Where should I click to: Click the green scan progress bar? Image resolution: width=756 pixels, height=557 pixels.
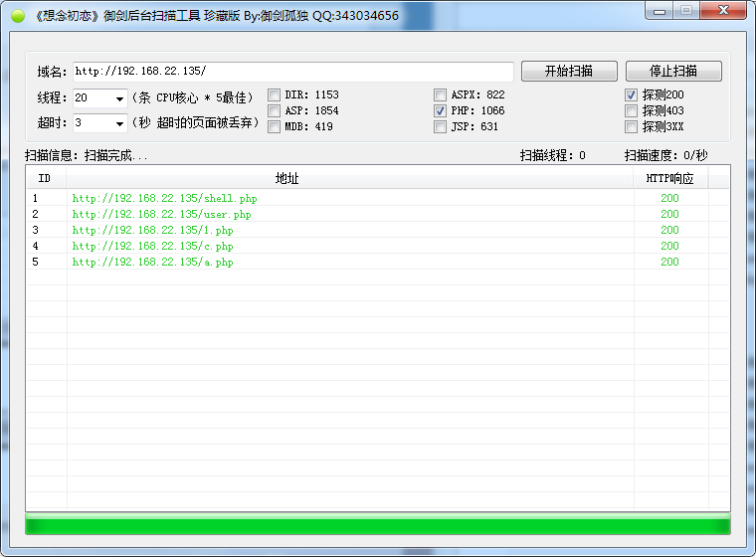coord(378,524)
